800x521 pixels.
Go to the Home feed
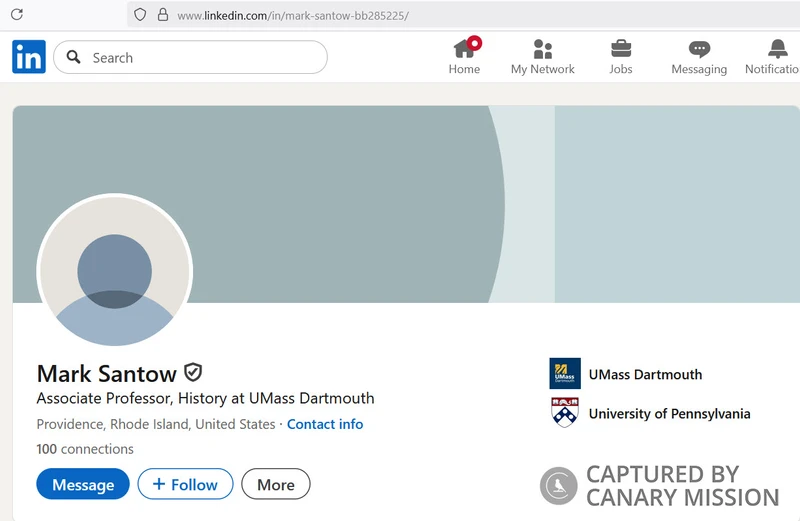[464, 56]
